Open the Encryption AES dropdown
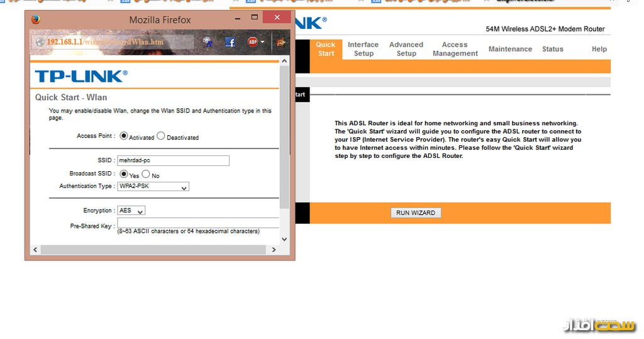Viewport: 644px width, 339px height. click(x=131, y=211)
